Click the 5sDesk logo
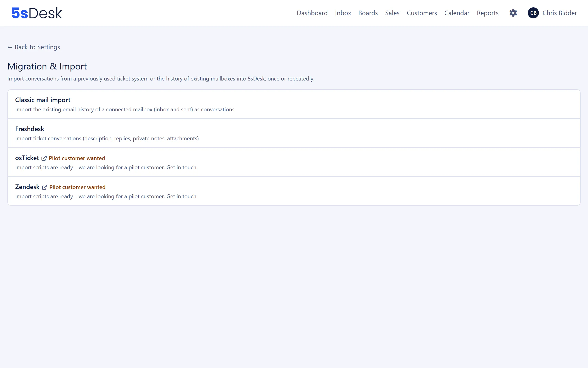588x368 pixels. point(37,13)
